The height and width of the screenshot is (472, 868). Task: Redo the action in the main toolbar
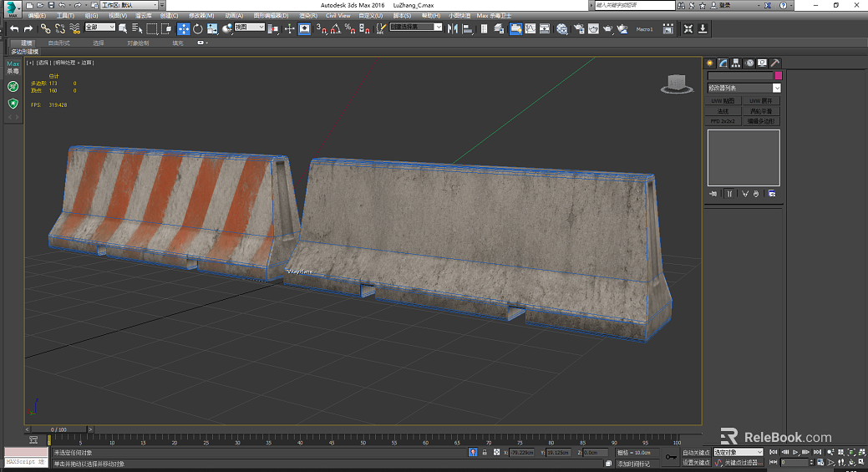tap(28, 28)
